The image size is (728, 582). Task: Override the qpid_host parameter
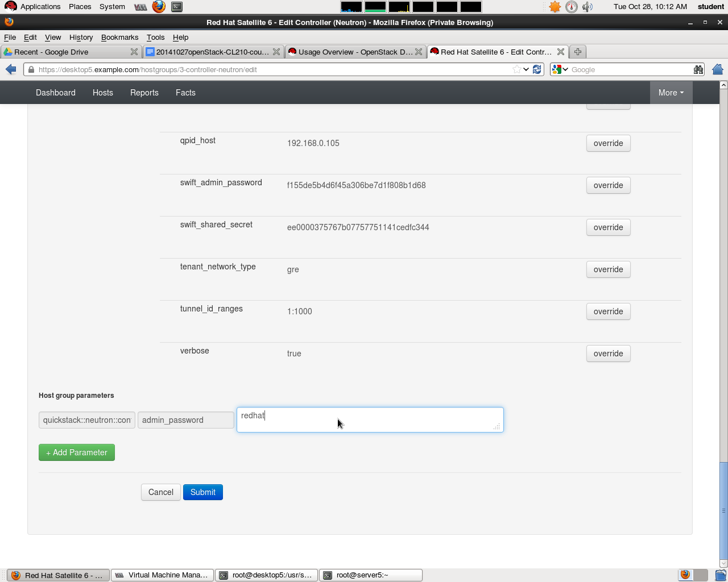(x=609, y=143)
